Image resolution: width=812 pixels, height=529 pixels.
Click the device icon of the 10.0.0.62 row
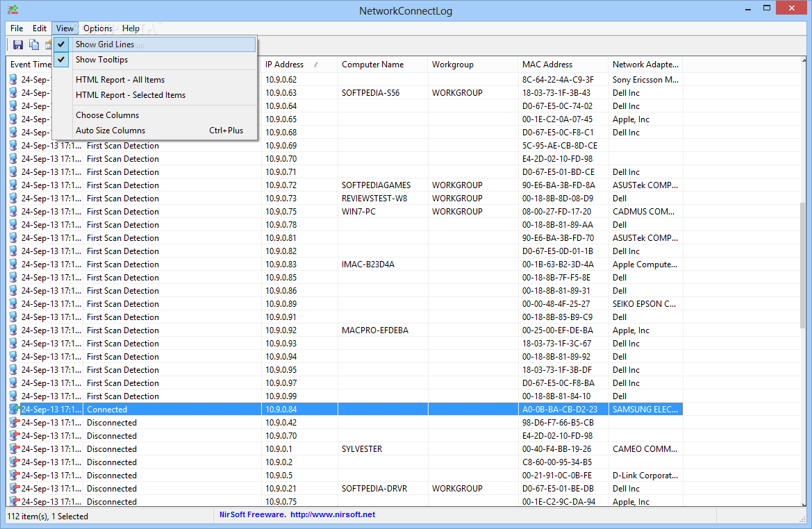(13, 80)
